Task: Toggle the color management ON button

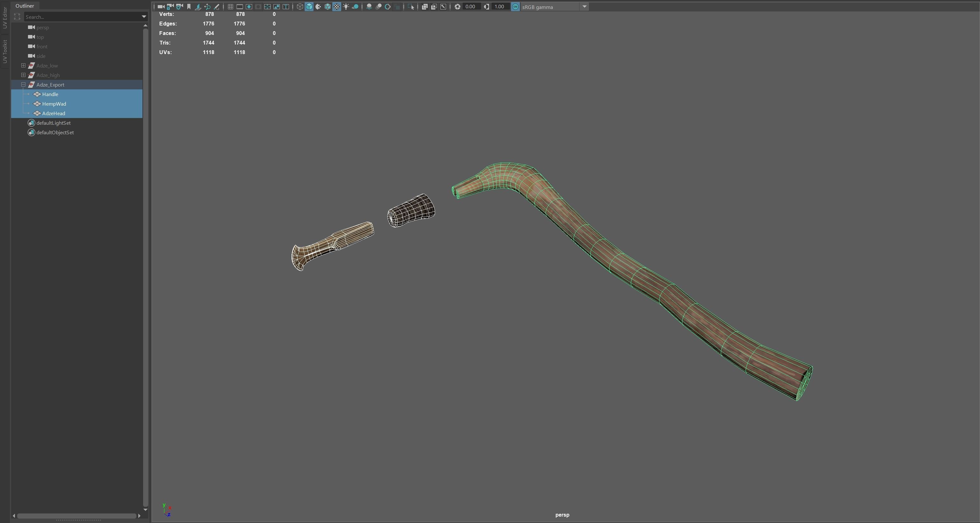Action: (x=515, y=6)
